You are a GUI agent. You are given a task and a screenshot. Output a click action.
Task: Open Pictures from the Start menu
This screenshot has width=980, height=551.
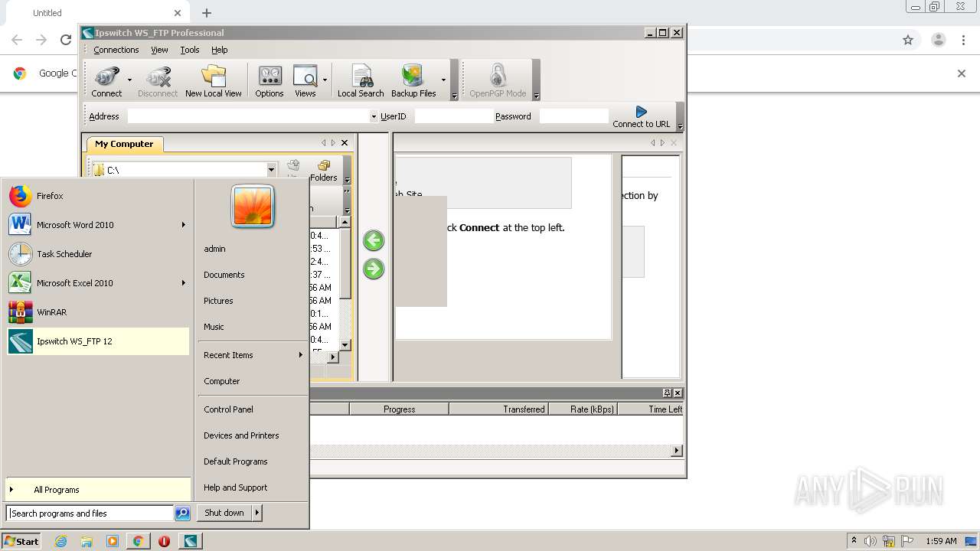pos(218,301)
